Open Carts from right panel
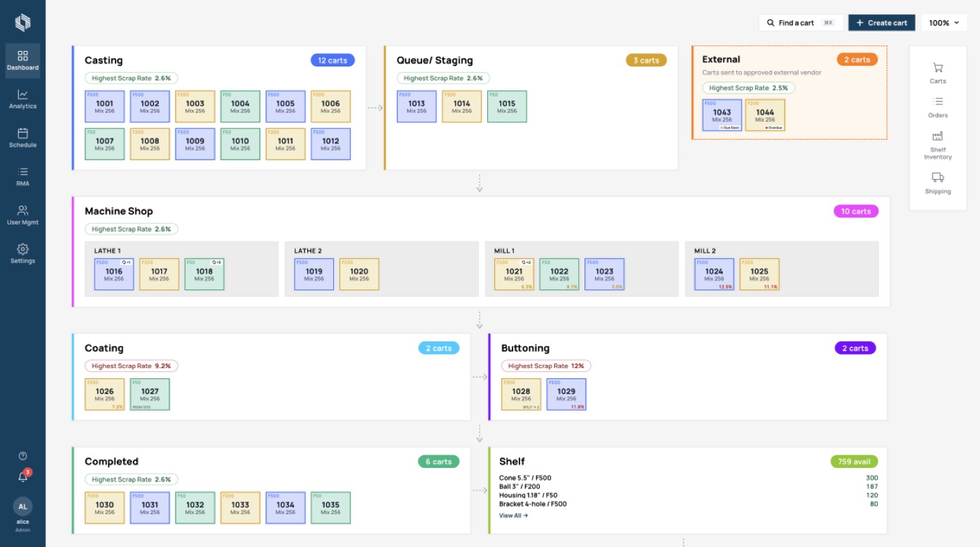 [938, 73]
